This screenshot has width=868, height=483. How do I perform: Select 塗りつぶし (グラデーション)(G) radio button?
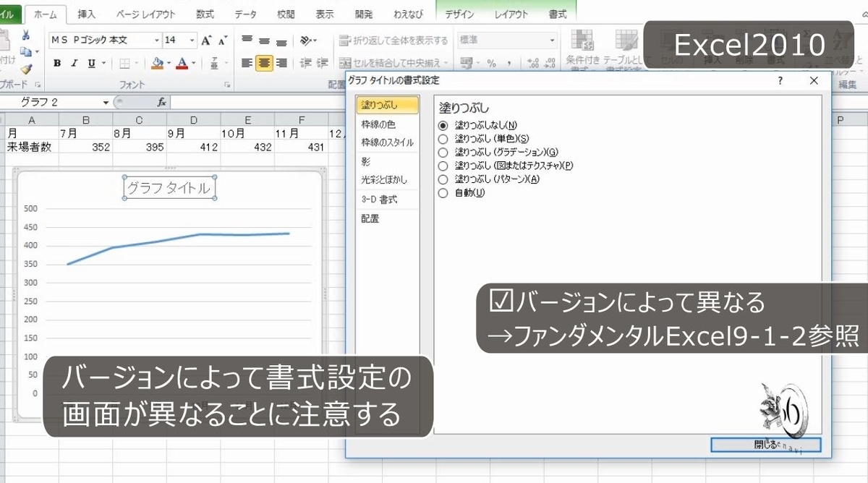tap(443, 152)
